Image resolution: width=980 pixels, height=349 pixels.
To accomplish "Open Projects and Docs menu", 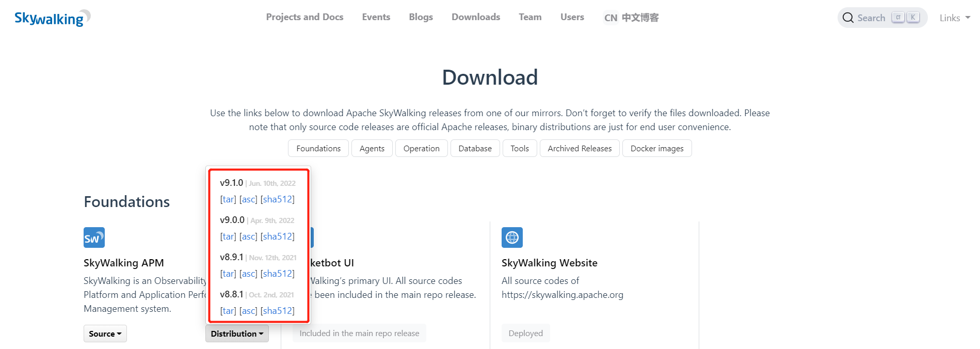I will pos(304,17).
